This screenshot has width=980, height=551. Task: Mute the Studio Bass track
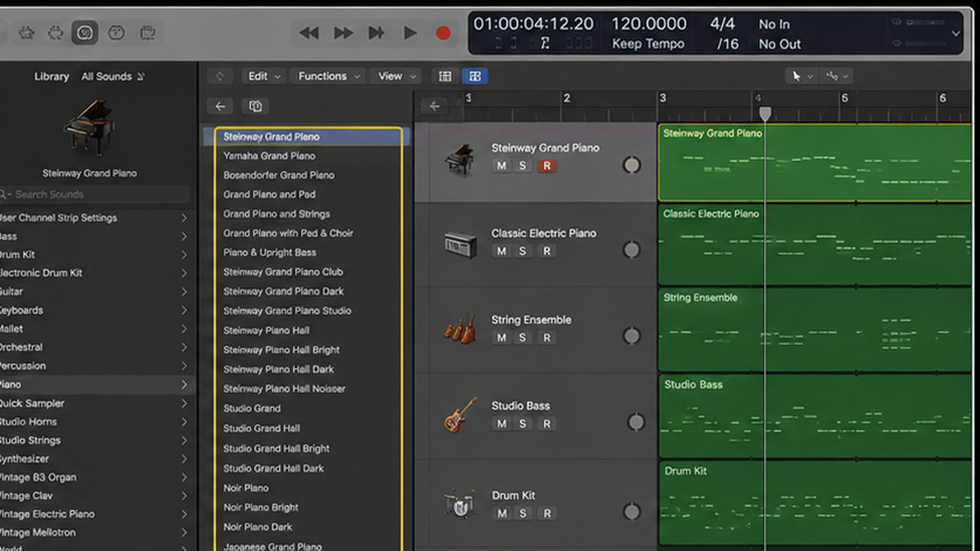pyautogui.click(x=501, y=423)
